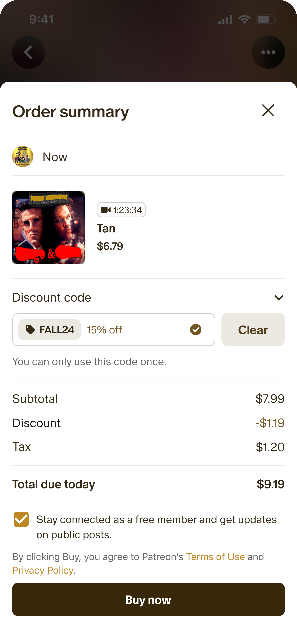Tap the video duration badge 1:23:34

coord(121,210)
